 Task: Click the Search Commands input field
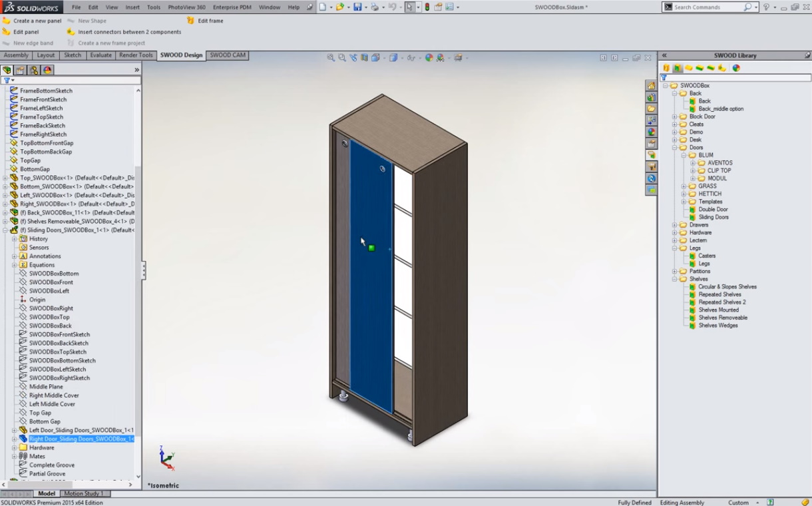(x=708, y=7)
